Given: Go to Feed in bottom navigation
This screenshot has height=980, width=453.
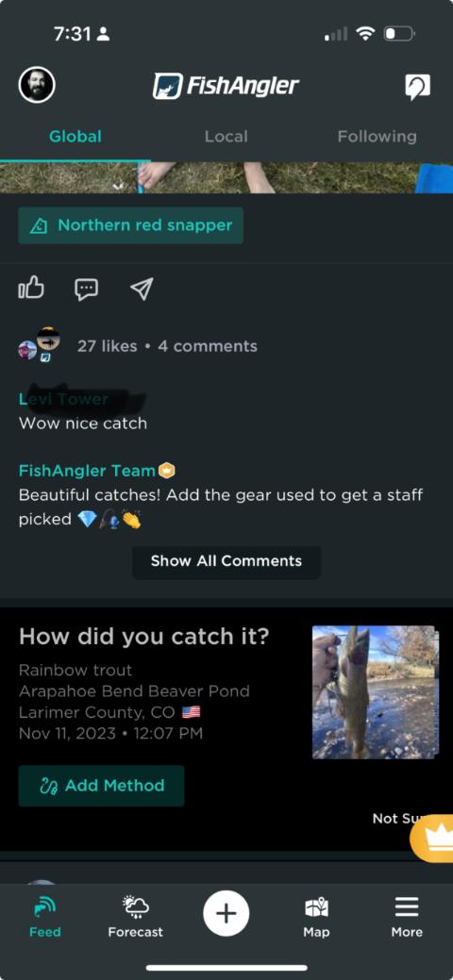Looking at the screenshot, I should 45,916.
